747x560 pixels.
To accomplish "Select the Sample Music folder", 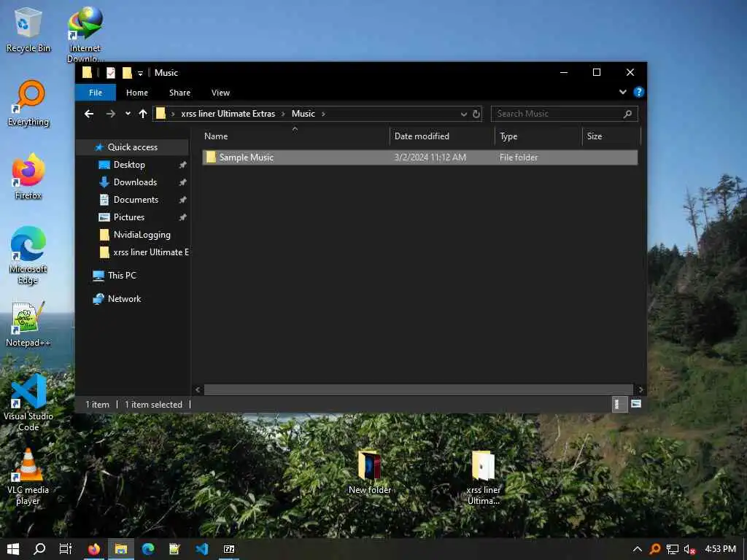I will click(x=419, y=157).
